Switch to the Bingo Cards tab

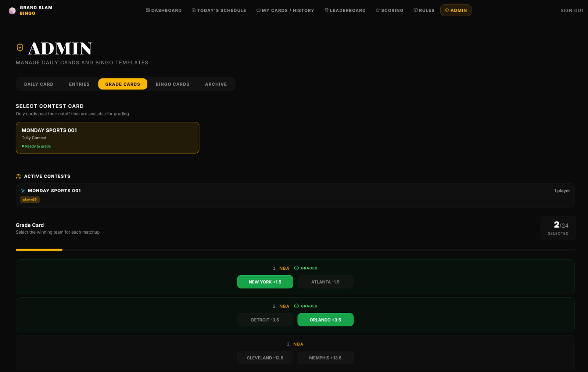click(x=172, y=84)
